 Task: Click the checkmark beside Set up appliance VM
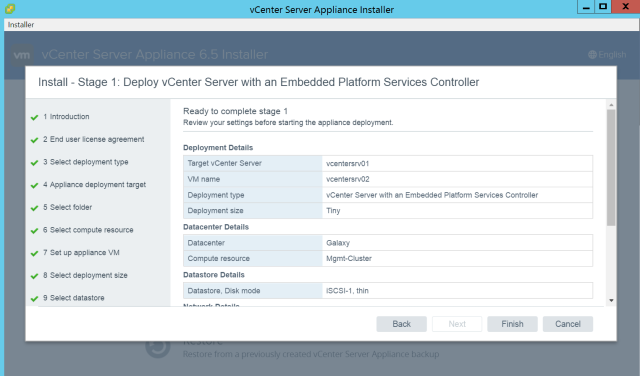(34, 254)
